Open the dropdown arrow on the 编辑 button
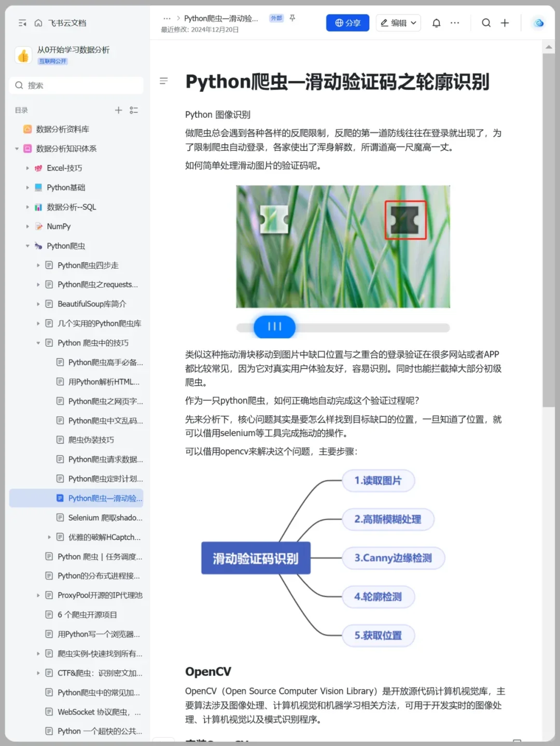 (x=413, y=23)
